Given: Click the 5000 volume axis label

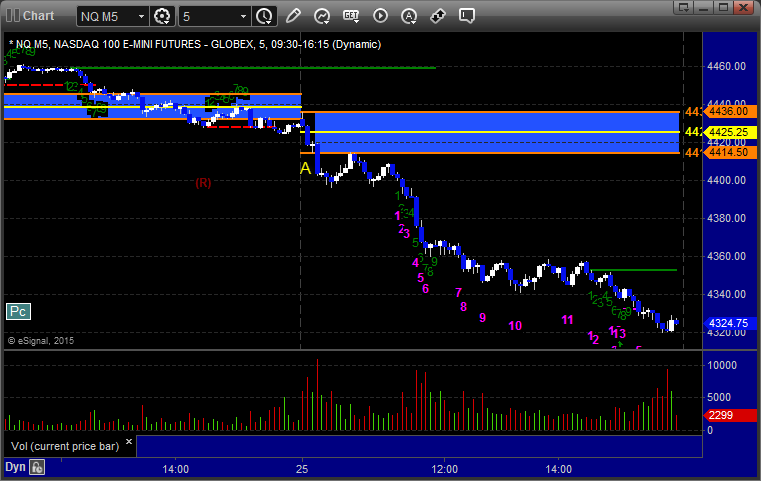Looking at the screenshot, I should point(719,398).
